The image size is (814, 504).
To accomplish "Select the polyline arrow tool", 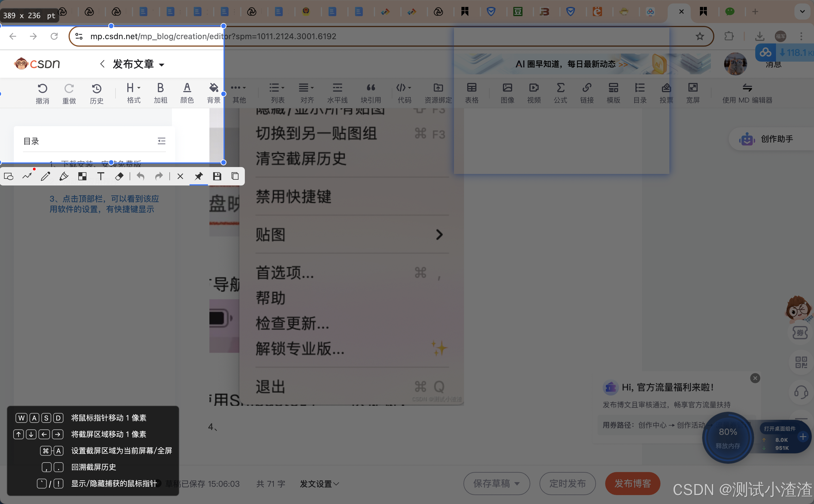I will 27,176.
